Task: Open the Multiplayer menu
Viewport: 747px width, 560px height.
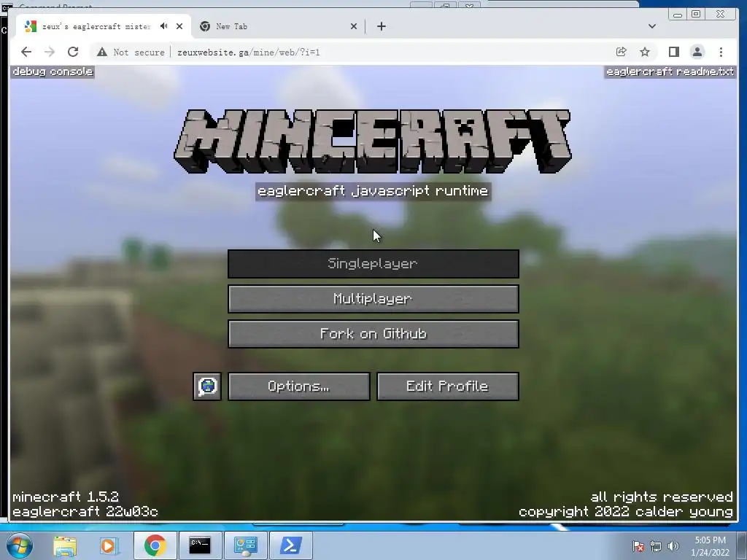Action: [x=373, y=299]
